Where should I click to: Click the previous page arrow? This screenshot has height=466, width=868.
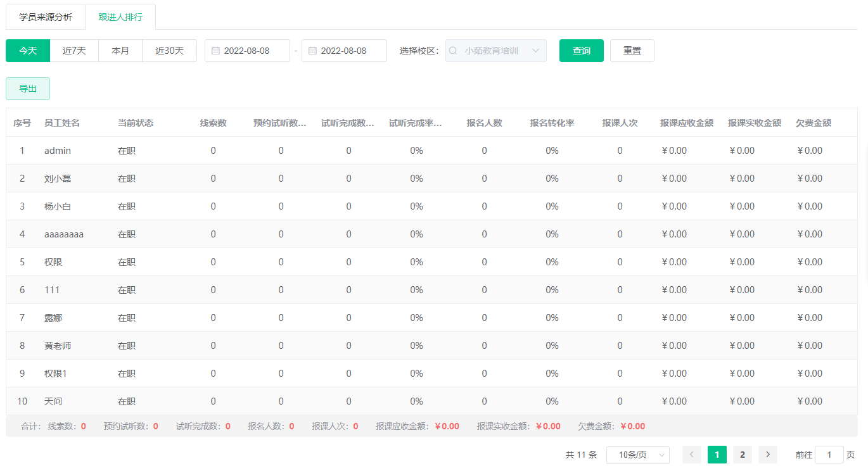click(691, 455)
